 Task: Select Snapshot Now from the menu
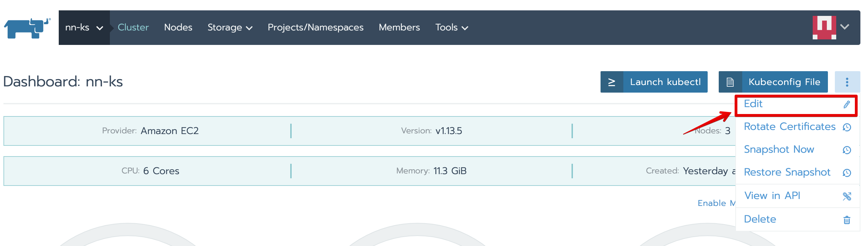click(x=779, y=150)
